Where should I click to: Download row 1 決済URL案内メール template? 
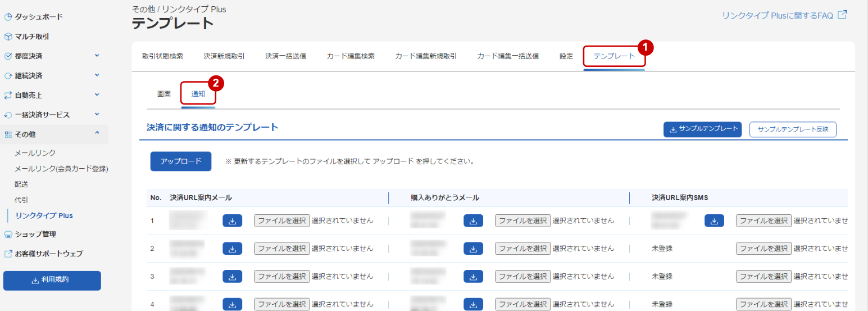tap(233, 221)
